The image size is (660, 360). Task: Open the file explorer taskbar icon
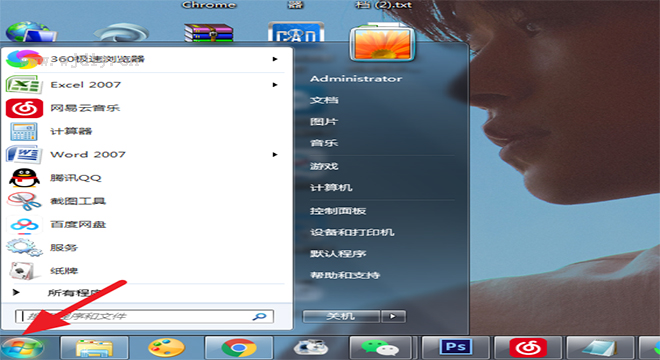coord(94,348)
